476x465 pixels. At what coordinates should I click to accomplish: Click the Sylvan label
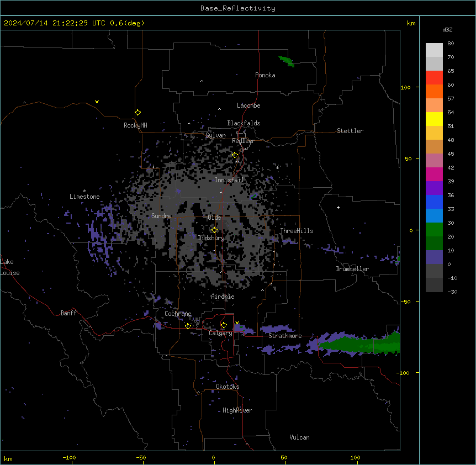coord(215,135)
